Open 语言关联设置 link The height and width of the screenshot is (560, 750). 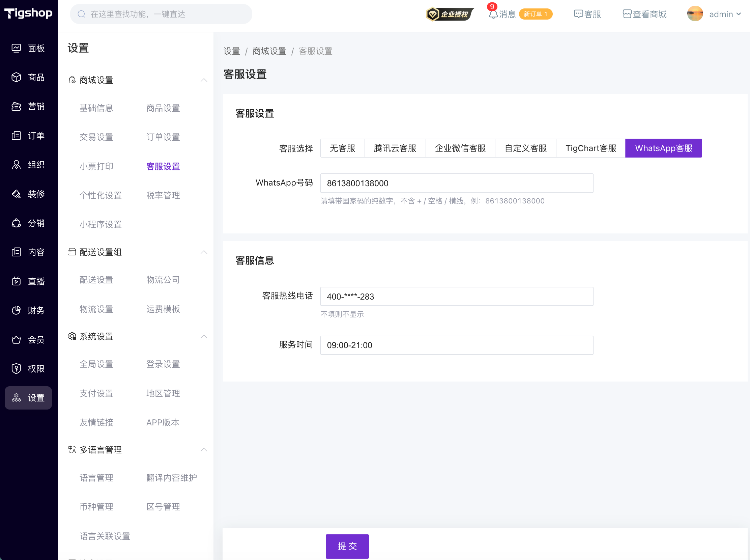[105, 536]
